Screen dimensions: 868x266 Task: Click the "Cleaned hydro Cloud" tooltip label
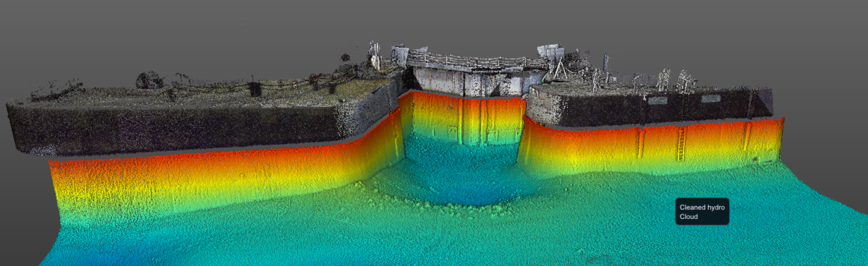coord(702,212)
